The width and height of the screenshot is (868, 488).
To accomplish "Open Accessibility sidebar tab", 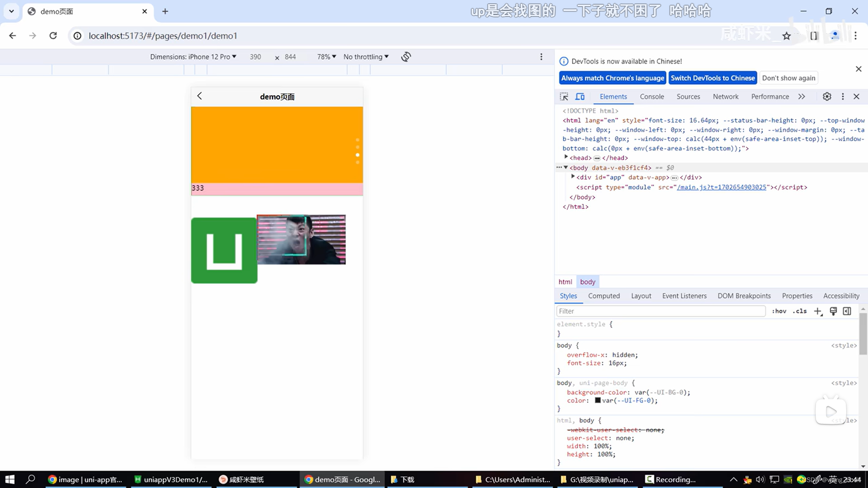I will 841,296.
